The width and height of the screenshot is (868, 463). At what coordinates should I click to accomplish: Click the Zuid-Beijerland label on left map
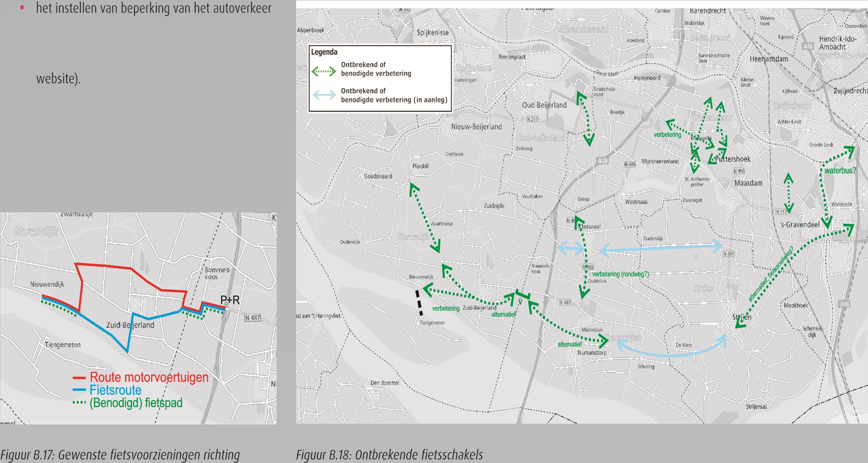click(130, 325)
